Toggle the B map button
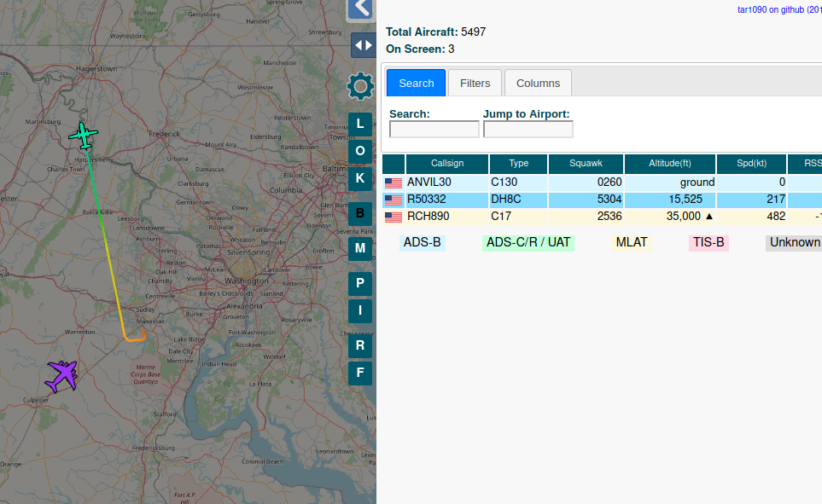Screen dimensions: 822x504 [360, 213]
